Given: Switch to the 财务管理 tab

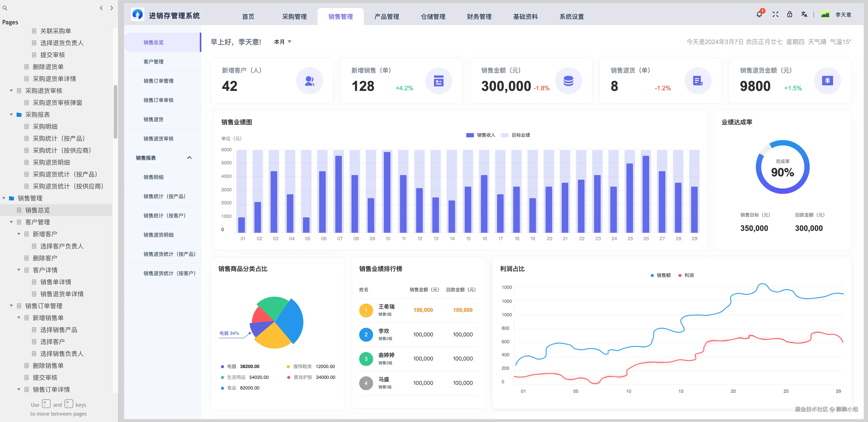Looking at the screenshot, I should [479, 16].
